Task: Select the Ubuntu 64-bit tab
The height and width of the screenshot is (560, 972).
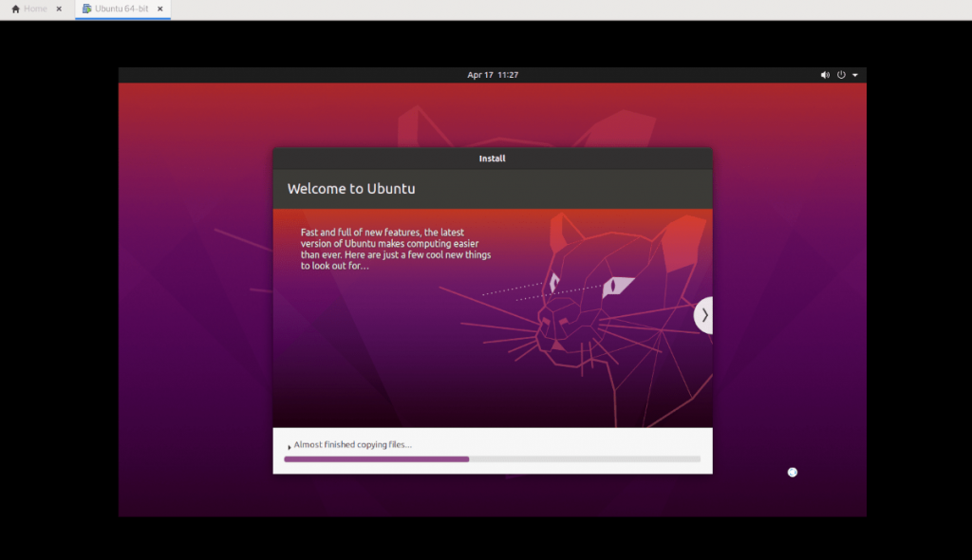Action: pyautogui.click(x=121, y=8)
